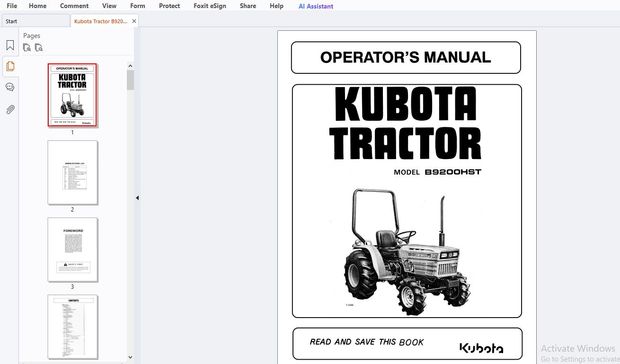Click the Pages panel title

32,36
